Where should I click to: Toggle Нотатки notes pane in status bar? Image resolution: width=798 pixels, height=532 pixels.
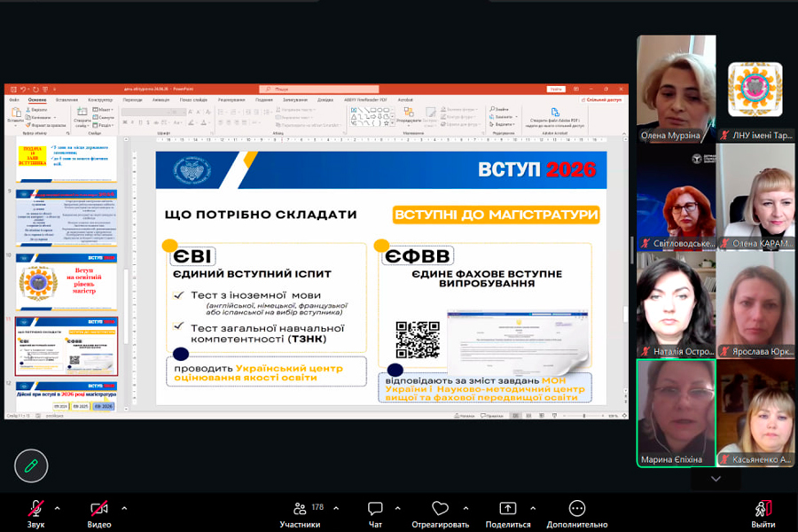click(x=464, y=416)
